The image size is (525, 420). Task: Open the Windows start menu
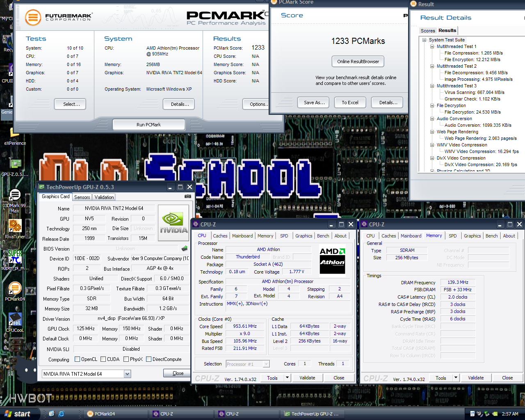pyautogui.click(x=20, y=414)
